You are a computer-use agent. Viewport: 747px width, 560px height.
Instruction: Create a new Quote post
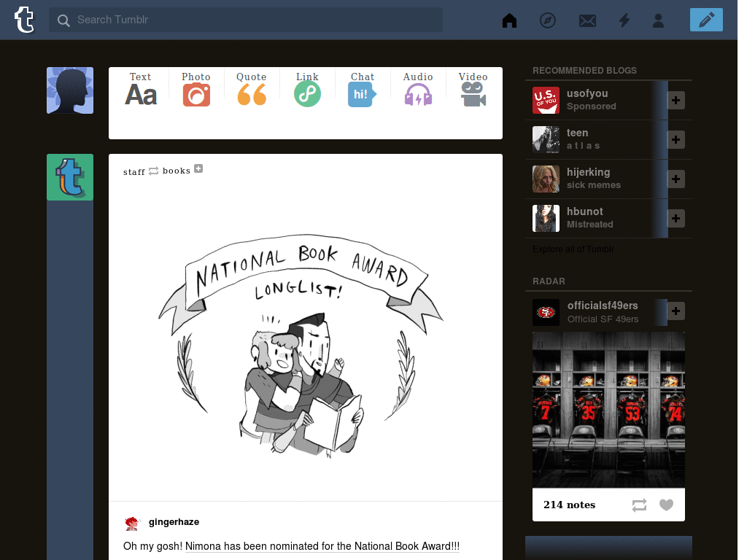click(x=252, y=89)
